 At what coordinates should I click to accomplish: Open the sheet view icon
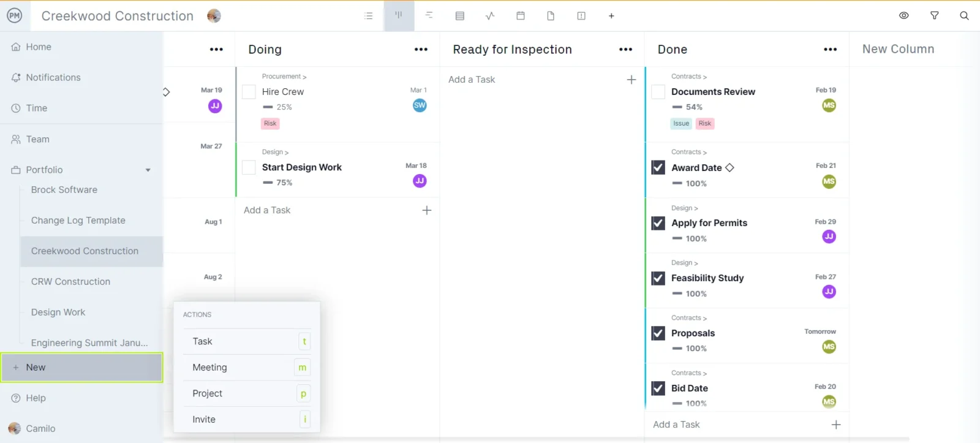[x=460, y=16]
